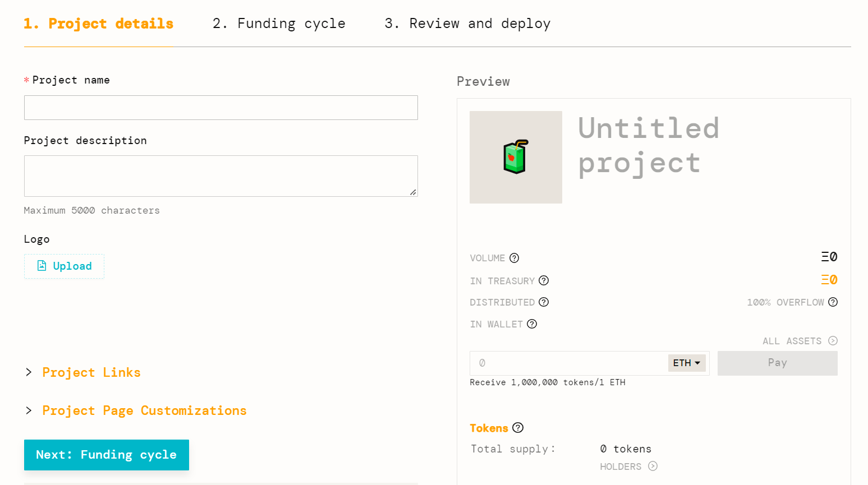The image size is (868, 485).
Task: Open the Holders arrow icon
Action: [653, 466]
